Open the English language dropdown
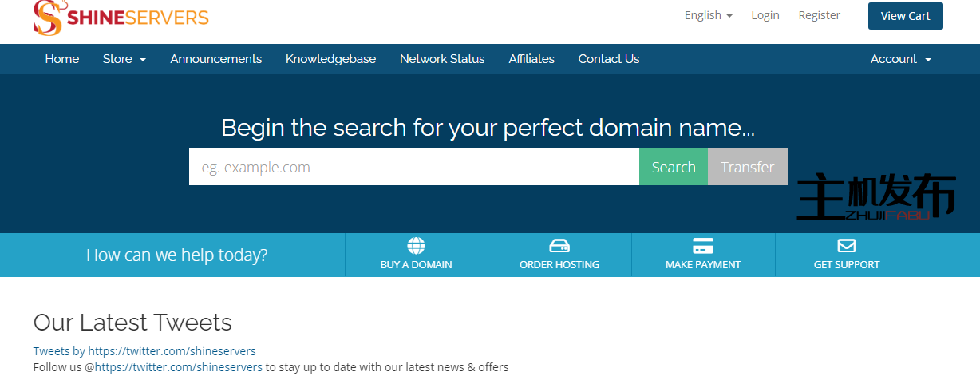The width and height of the screenshot is (980, 392). [x=708, y=15]
